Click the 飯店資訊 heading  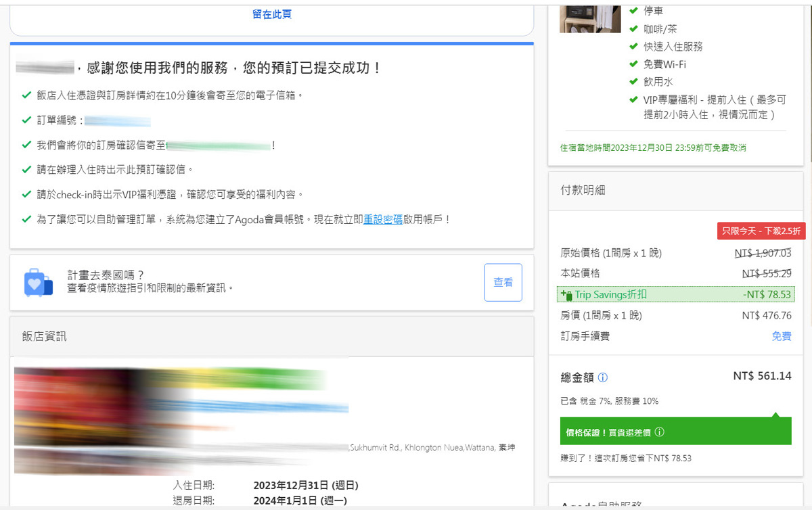click(44, 336)
